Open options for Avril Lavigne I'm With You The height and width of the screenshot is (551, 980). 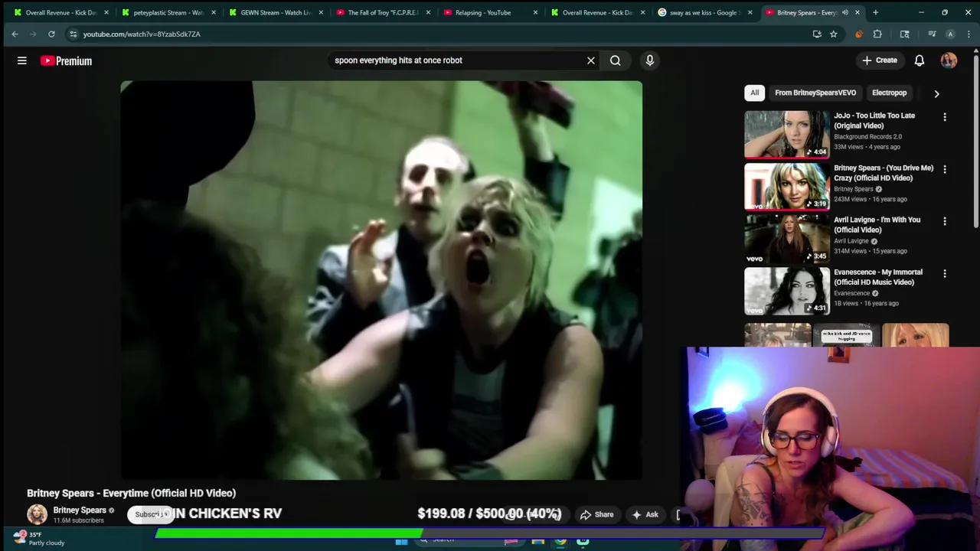945,221
